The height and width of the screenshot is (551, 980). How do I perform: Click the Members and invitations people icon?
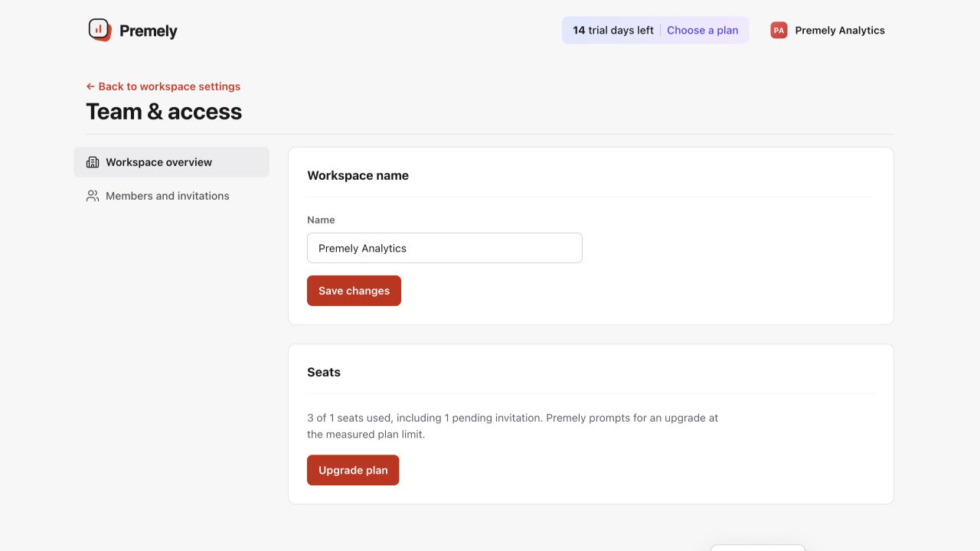[93, 196]
